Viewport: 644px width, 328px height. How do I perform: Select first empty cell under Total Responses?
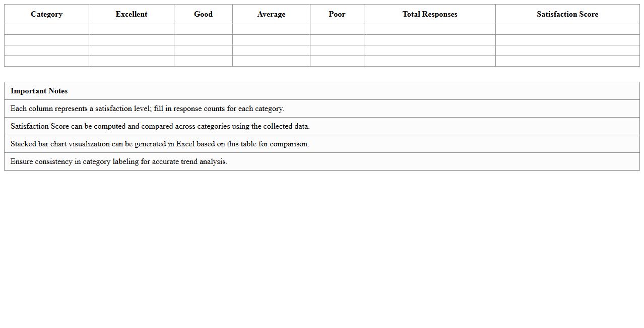430,29
